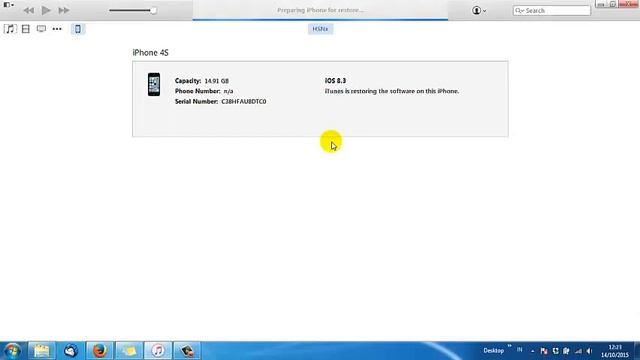Click the Show desktop strip

pyautogui.click(x=637, y=351)
